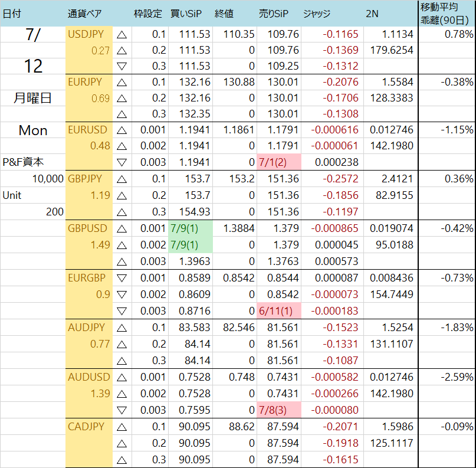Select the EURUSD currency pair cell
The image size is (476, 468).
tap(87, 130)
